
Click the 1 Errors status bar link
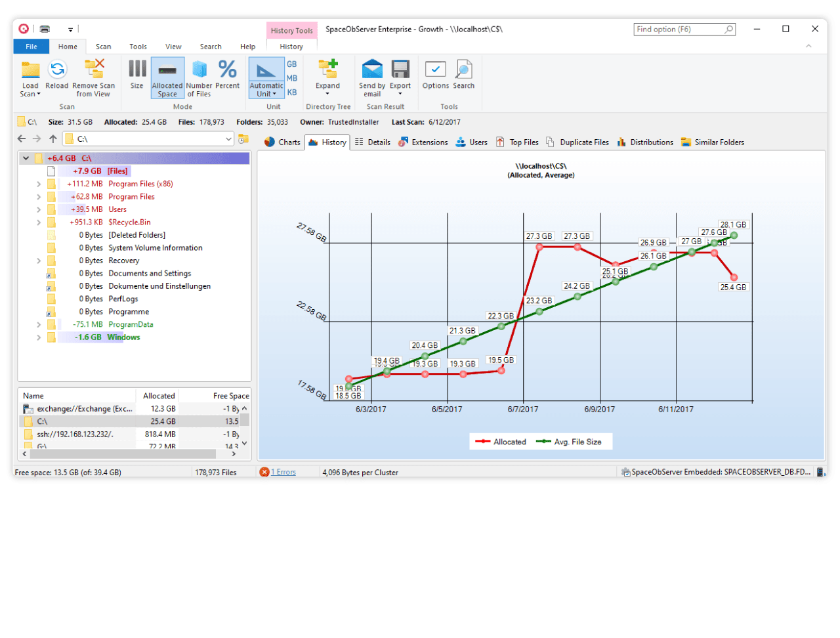coord(285,472)
